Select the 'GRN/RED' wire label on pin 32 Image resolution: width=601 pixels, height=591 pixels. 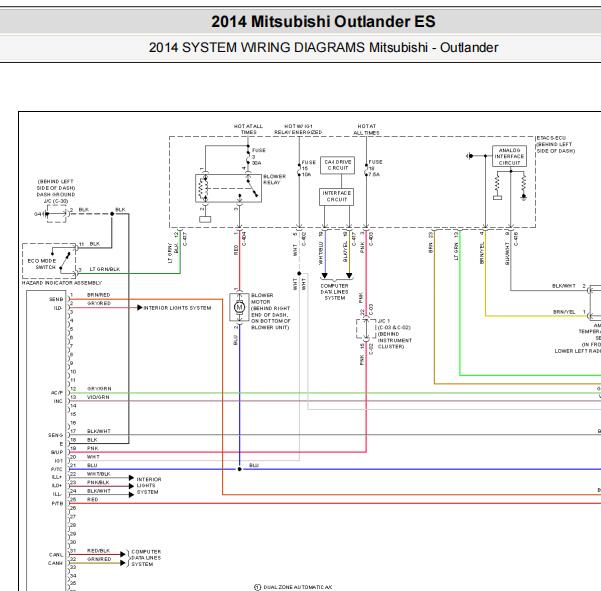[x=99, y=559]
